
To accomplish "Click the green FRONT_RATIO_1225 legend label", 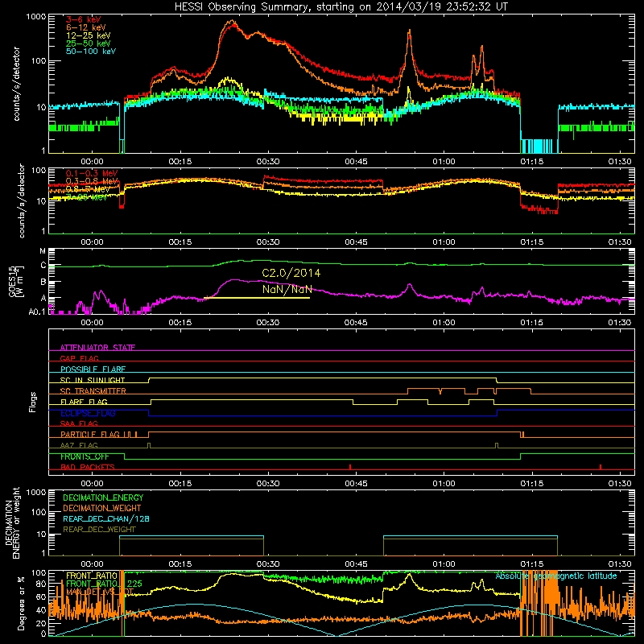I will pos(104,584).
